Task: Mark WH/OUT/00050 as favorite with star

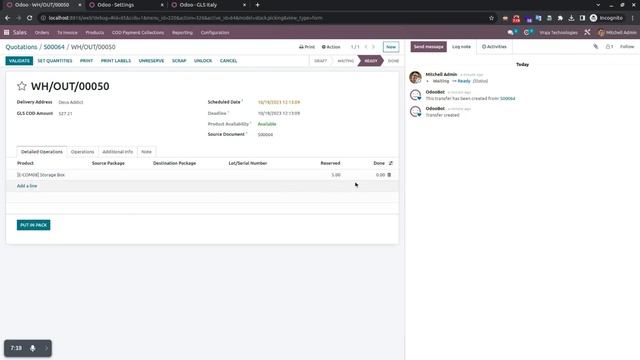Action: point(22,86)
